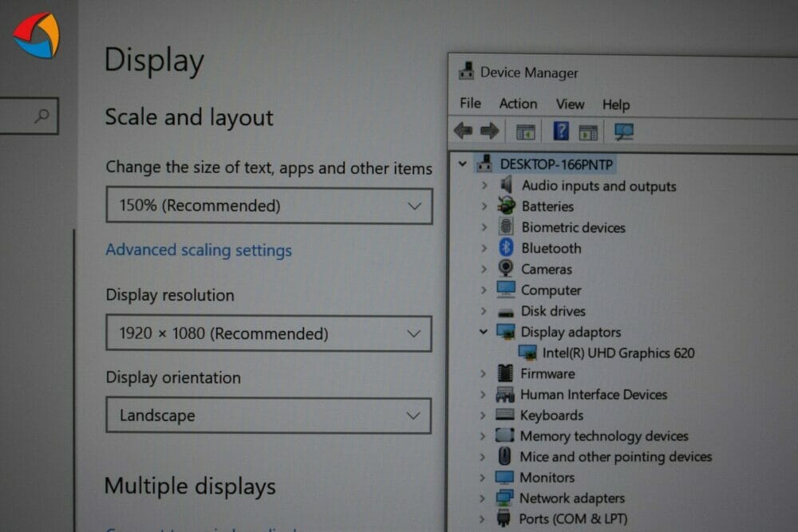Click the Disk drives icon
The width and height of the screenshot is (798, 532).
pos(505,311)
